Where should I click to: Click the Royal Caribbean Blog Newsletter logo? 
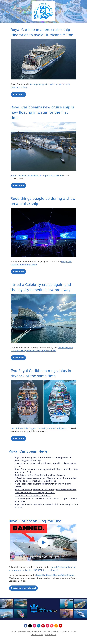(44, 12)
